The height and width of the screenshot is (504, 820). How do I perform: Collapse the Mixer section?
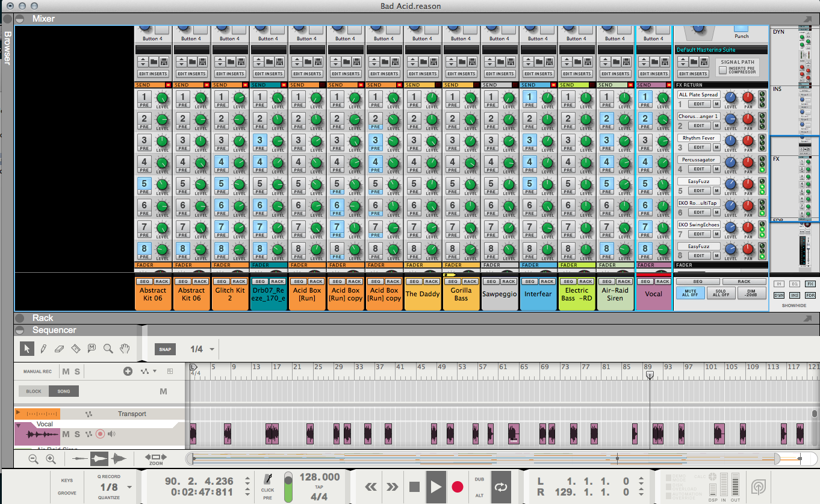point(20,19)
